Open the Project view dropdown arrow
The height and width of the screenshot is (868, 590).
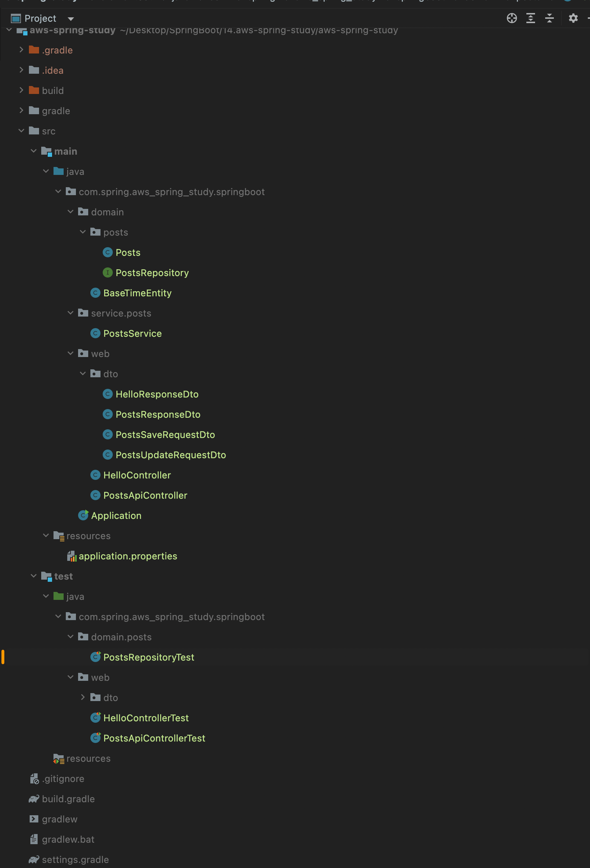[70, 19]
